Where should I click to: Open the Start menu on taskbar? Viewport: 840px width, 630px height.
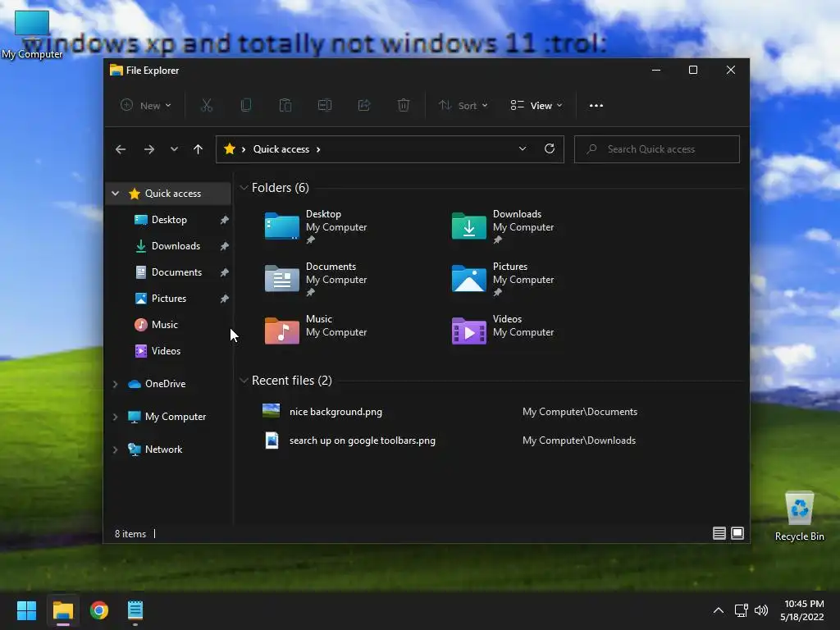(x=26, y=610)
